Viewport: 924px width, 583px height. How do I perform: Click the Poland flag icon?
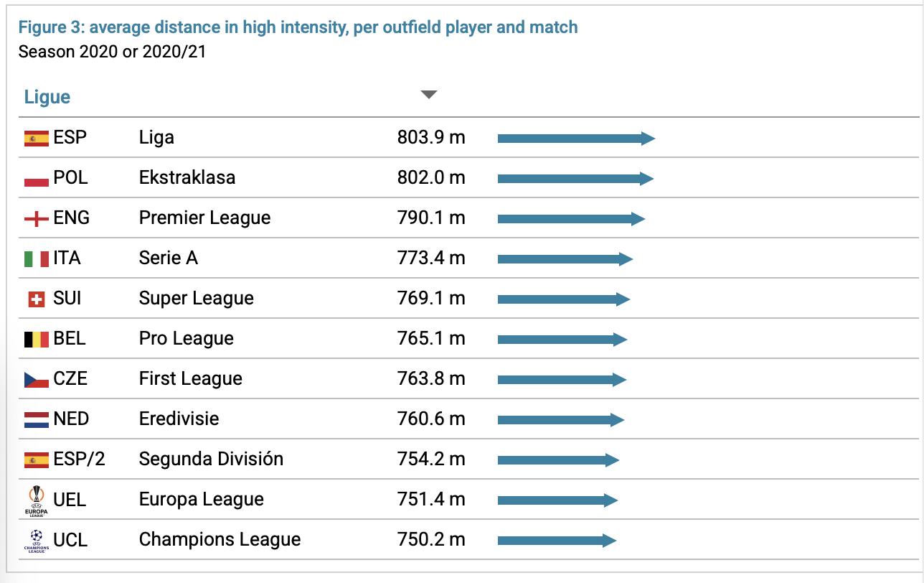click(x=36, y=178)
